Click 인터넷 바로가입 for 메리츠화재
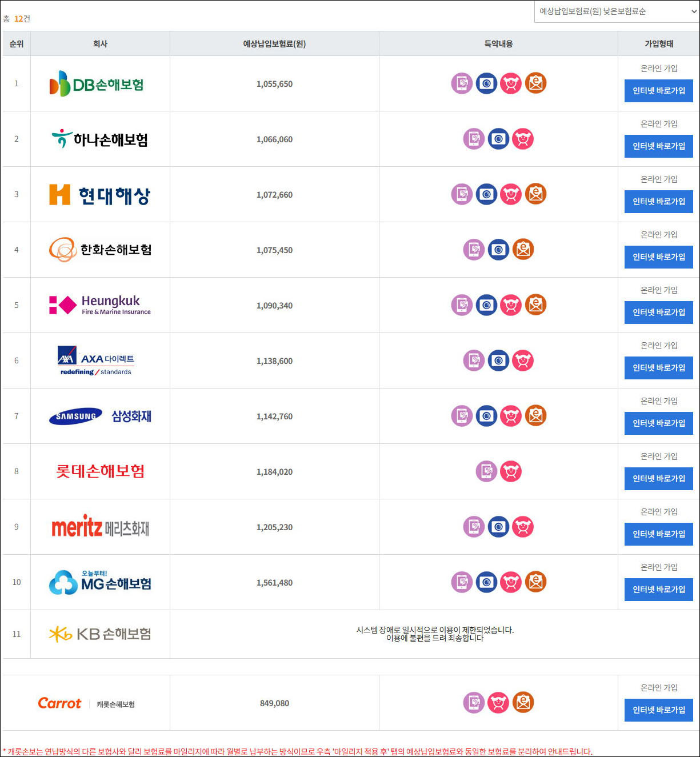700x757 pixels. tap(659, 534)
